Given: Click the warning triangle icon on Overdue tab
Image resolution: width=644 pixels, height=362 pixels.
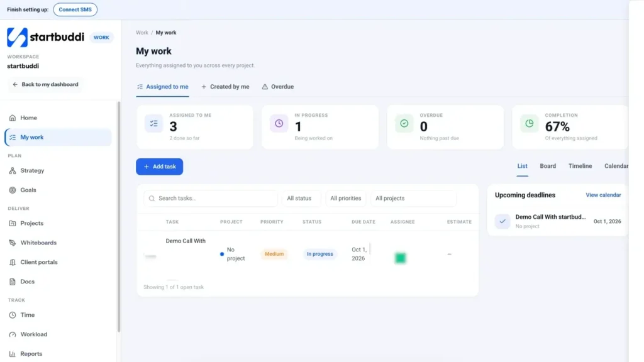Looking at the screenshot, I should pos(265,87).
